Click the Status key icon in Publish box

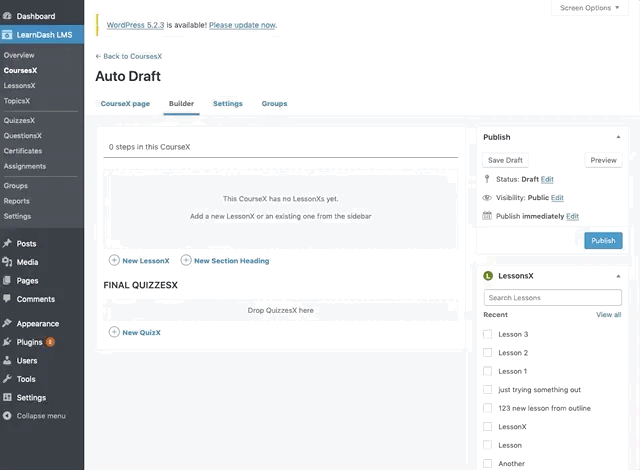pos(487,179)
